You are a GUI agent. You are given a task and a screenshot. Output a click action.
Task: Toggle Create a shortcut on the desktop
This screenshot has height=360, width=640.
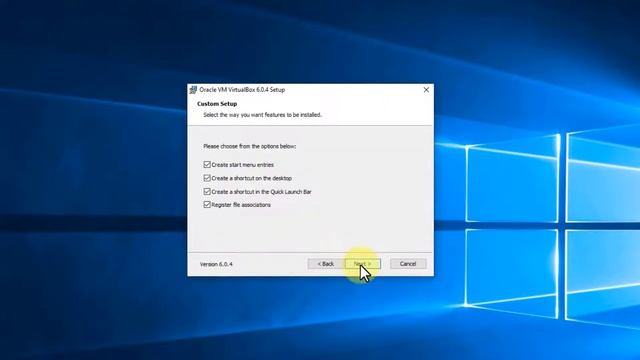tap(207, 178)
